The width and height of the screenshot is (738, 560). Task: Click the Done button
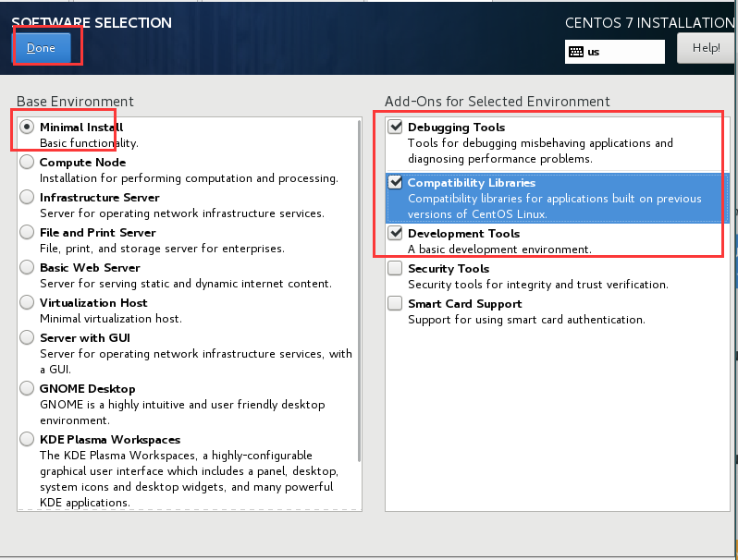[41, 48]
